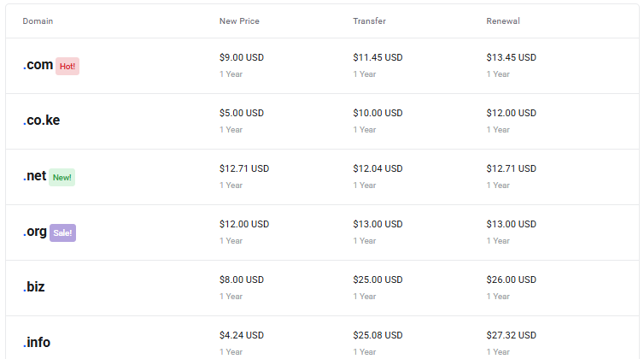Click the Hot! badge next to .com
The height and width of the screenshot is (359, 644).
point(67,66)
